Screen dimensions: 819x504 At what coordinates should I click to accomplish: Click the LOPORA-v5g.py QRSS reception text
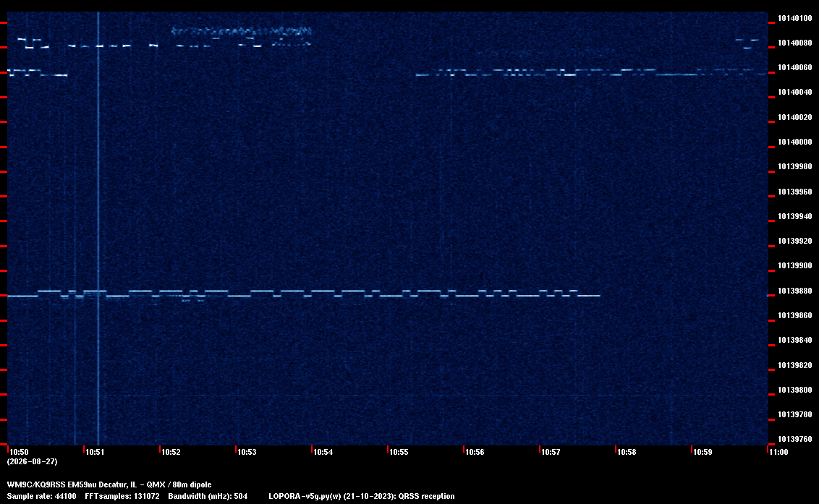[362, 496]
